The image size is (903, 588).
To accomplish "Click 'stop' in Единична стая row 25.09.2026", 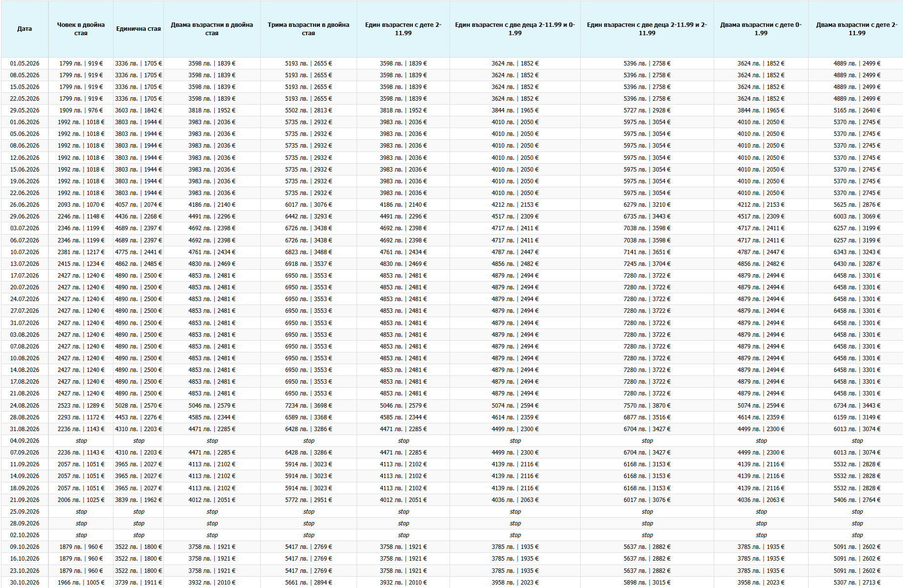I will point(138,512).
